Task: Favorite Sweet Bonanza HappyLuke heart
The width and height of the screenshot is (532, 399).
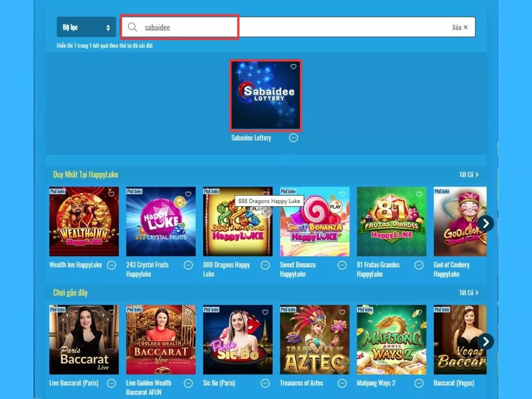Action: click(x=342, y=194)
